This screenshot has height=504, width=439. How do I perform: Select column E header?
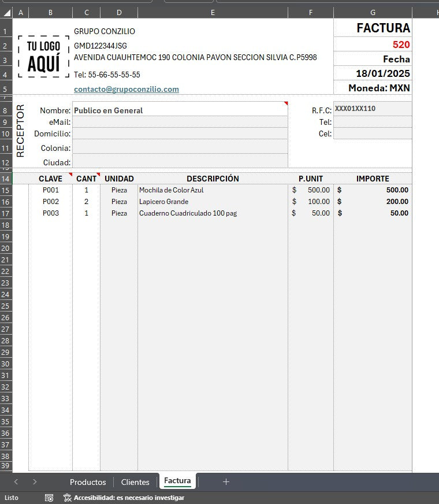click(x=213, y=12)
